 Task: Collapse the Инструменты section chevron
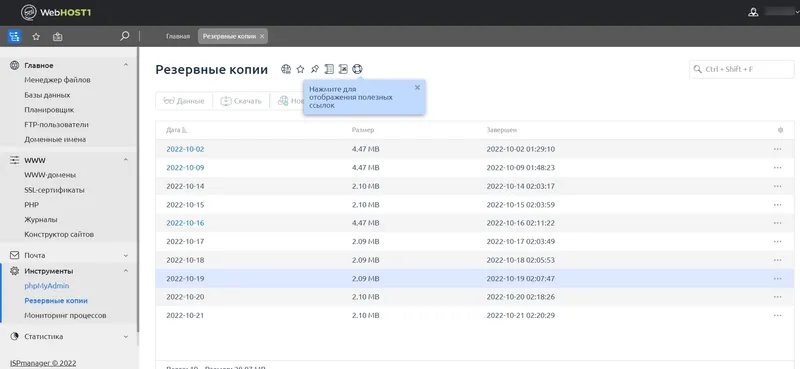[x=126, y=270]
